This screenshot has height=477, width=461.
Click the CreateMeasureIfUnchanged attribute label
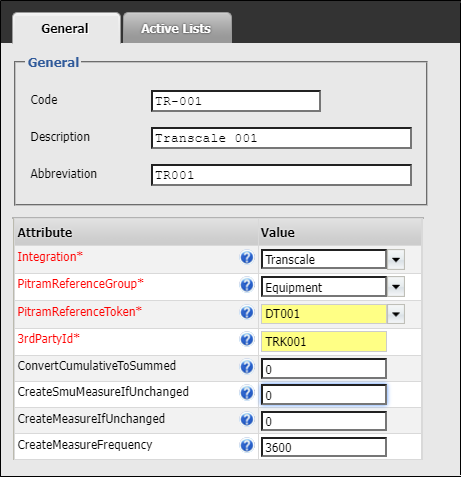click(91, 419)
